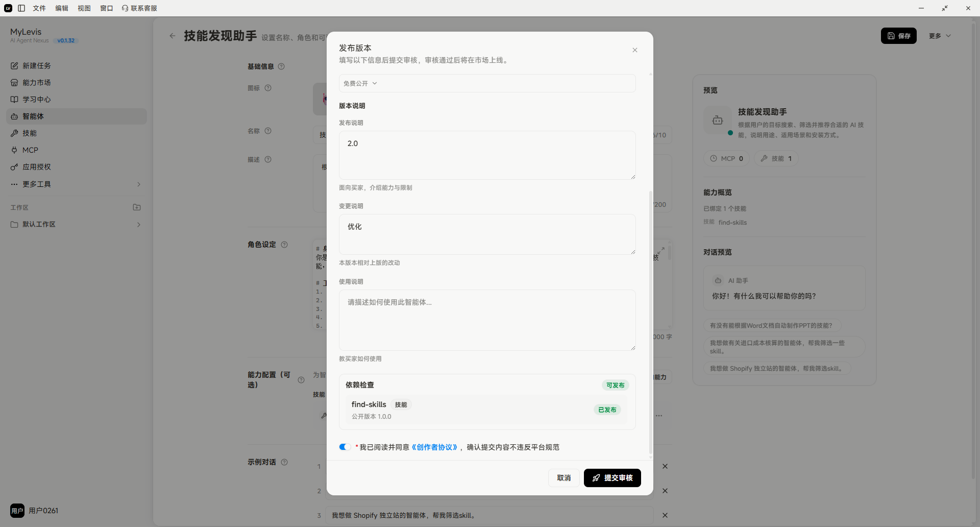The image size is (980, 527).
Task: Toggle the sidebar panel icon in title bar
Action: tap(21, 8)
